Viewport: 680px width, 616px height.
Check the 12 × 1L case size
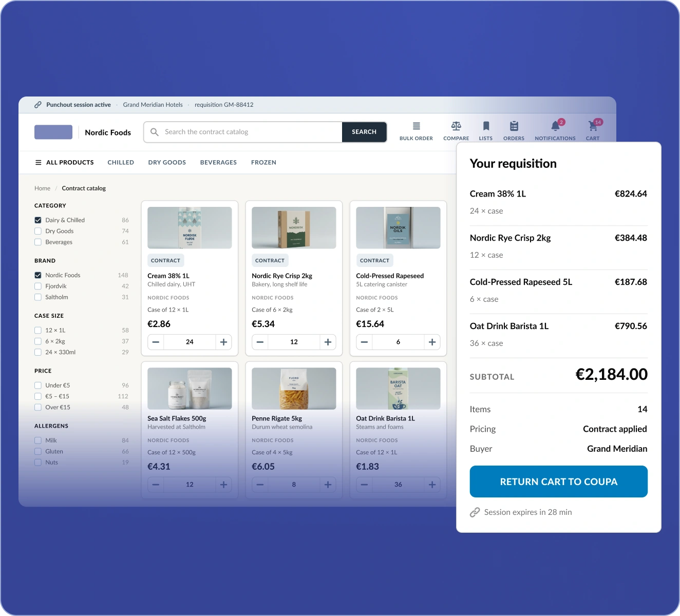(x=38, y=330)
